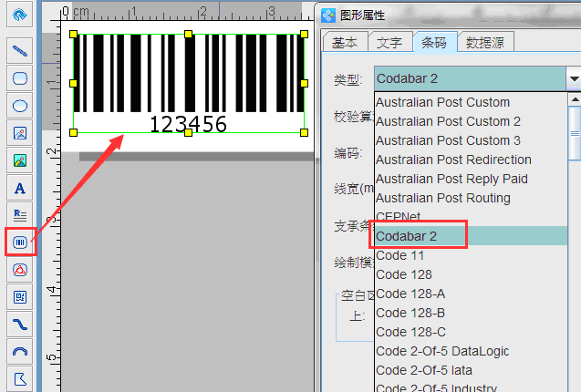Image resolution: width=581 pixels, height=392 pixels.
Task: Click the top blue arrow toolbar icon
Action: (x=20, y=15)
